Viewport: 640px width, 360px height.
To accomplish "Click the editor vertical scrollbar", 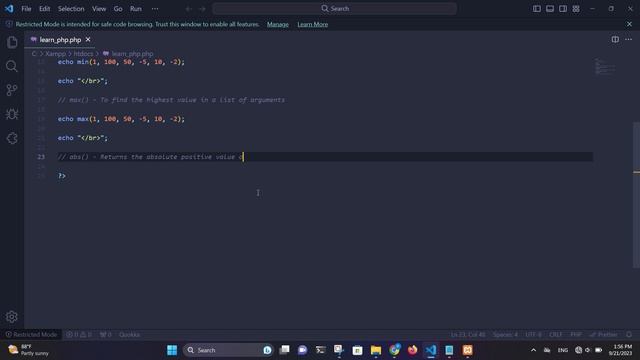I will pyautogui.click(x=636, y=195).
